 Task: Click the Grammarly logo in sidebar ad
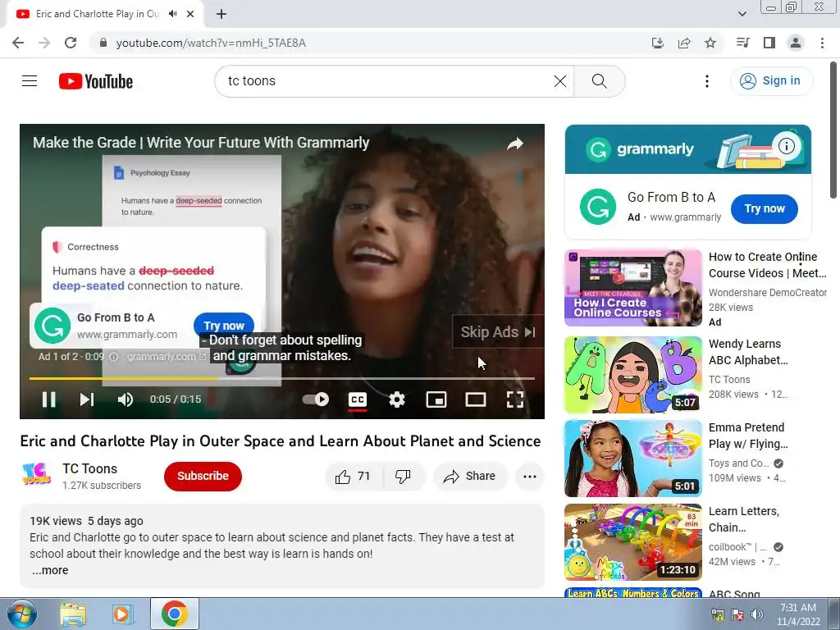598,207
